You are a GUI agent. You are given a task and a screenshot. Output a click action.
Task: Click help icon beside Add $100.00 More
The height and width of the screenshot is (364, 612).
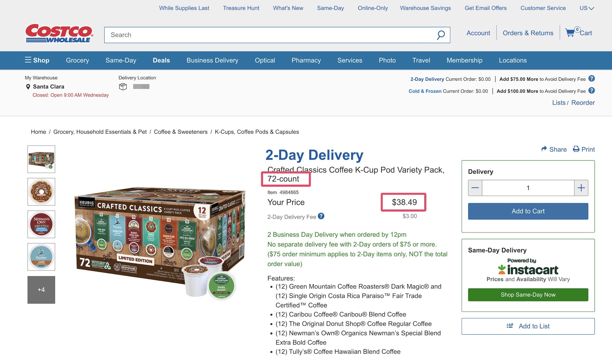tap(592, 91)
